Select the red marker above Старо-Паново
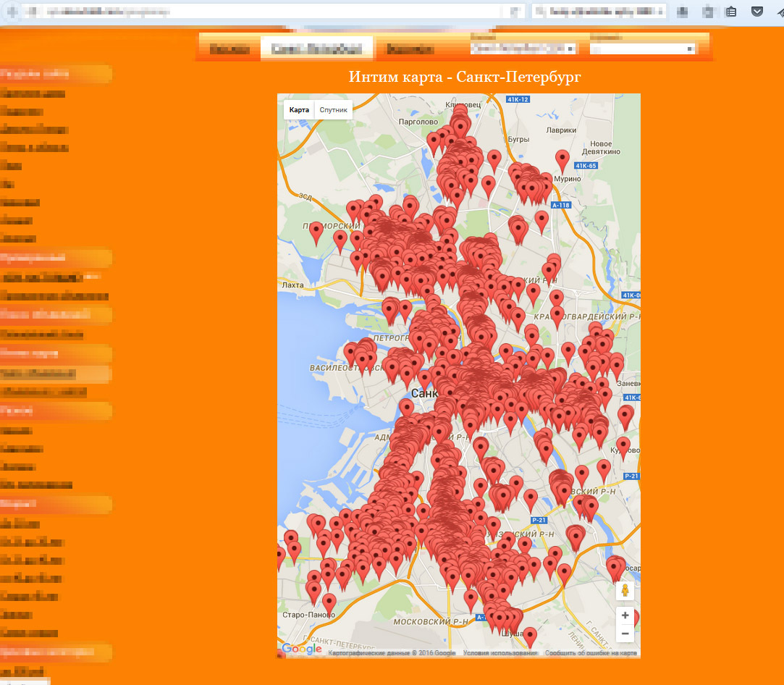This screenshot has width=784, height=685. point(329,602)
